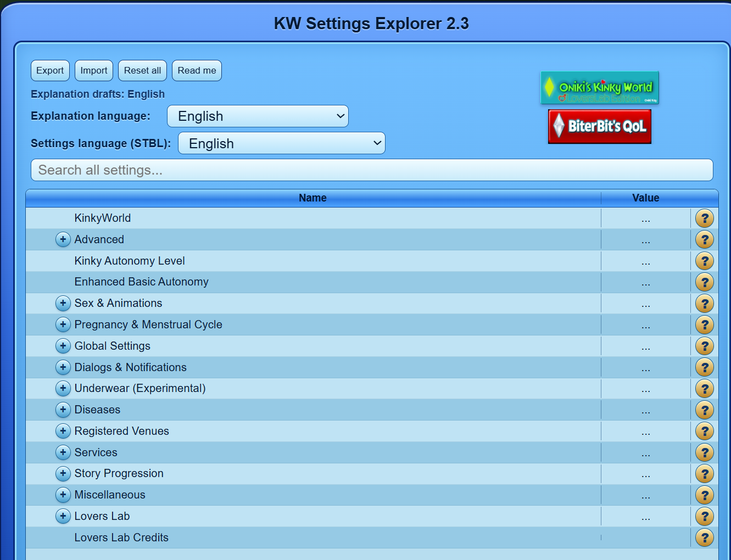731x560 pixels.
Task: Focus the Search all settings field
Action: click(372, 170)
